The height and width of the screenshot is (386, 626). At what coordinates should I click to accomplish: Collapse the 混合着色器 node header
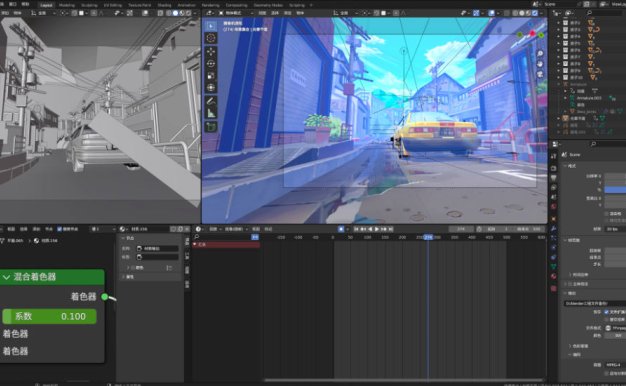coord(6,277)
